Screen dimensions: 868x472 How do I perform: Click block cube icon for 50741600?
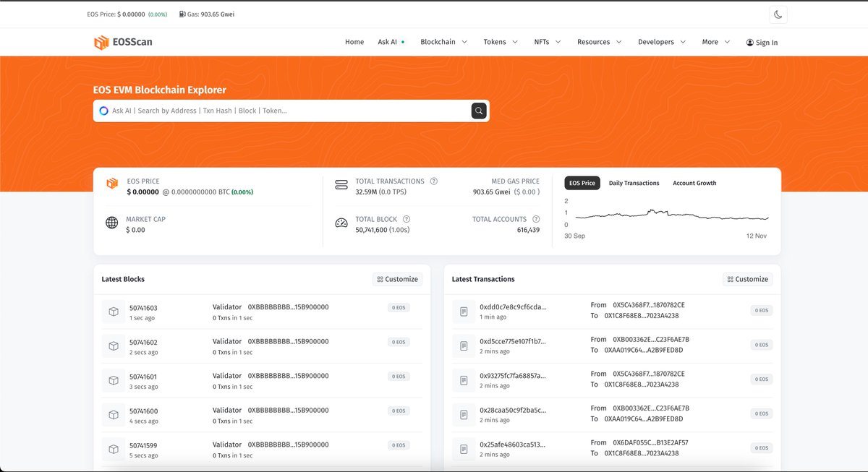(114, 415)
